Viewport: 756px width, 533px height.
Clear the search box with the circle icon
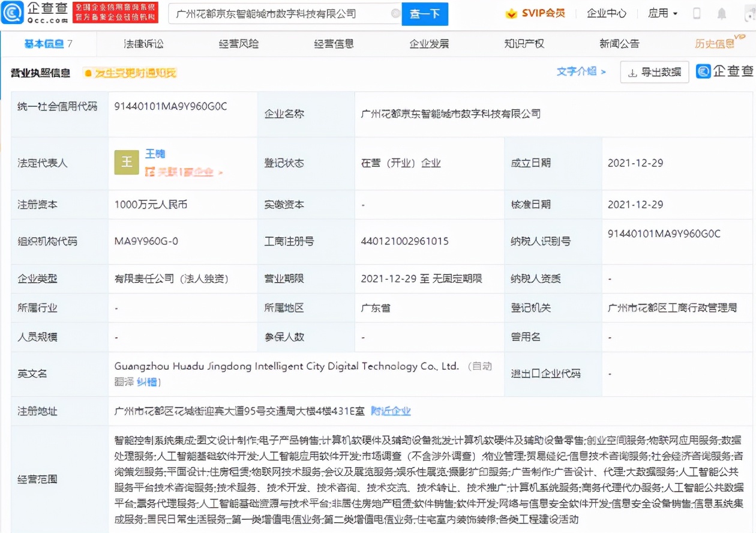(395, 13)
